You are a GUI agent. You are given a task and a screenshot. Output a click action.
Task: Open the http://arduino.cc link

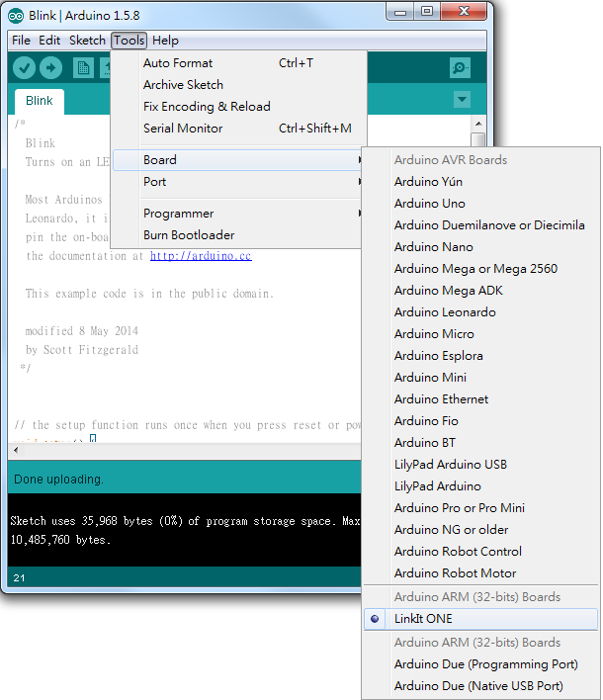[201, 256]
